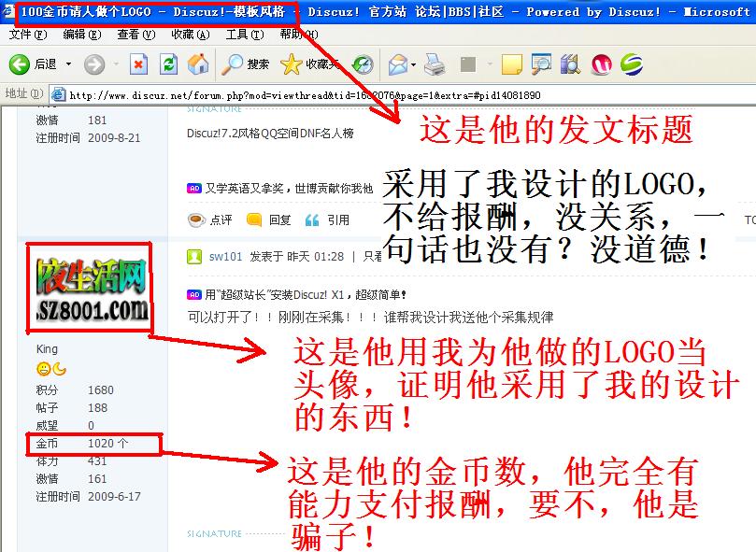The height and width of the screenshot is (552, 756).
Task: Click the AD badge beside 用超级站长安装Discuz
Action: point(193,294)
